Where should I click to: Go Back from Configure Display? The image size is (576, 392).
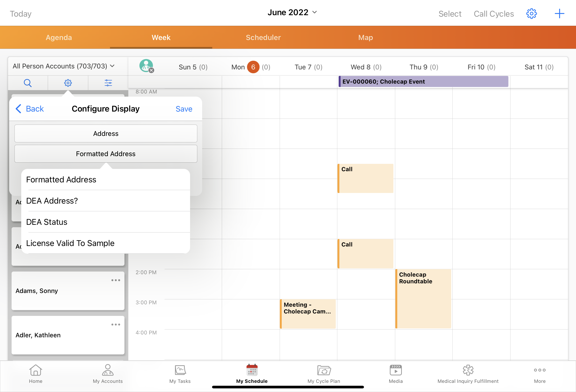[30, 109]
